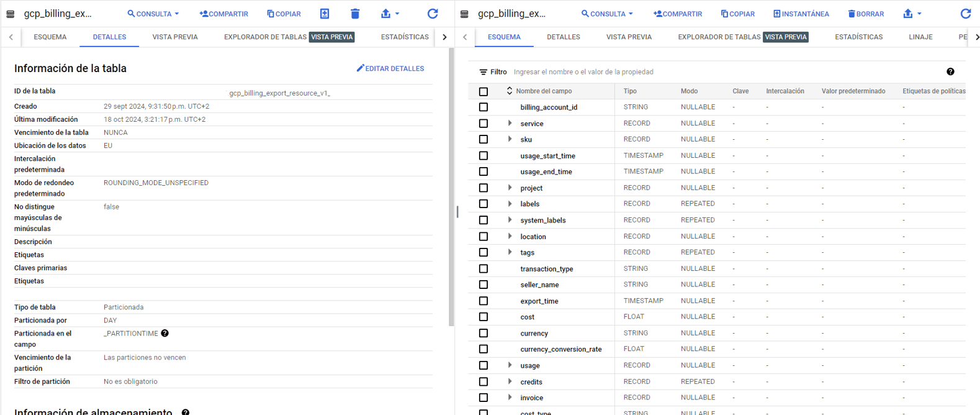This screenshot has width=980, height=415.
Task: Expand the project record field
Action: [510, 188]
